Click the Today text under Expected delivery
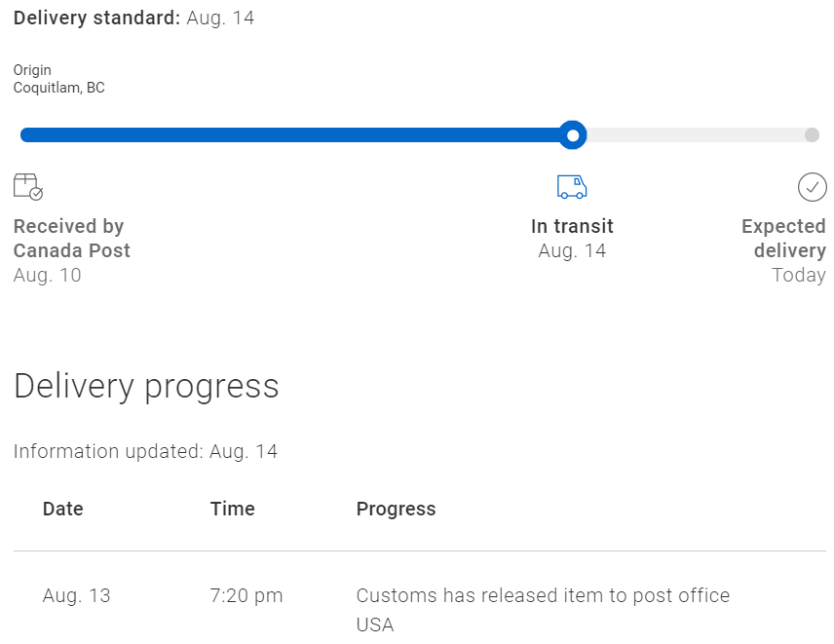Viewport: 834px width, 644px height. (x=798, y=276)
